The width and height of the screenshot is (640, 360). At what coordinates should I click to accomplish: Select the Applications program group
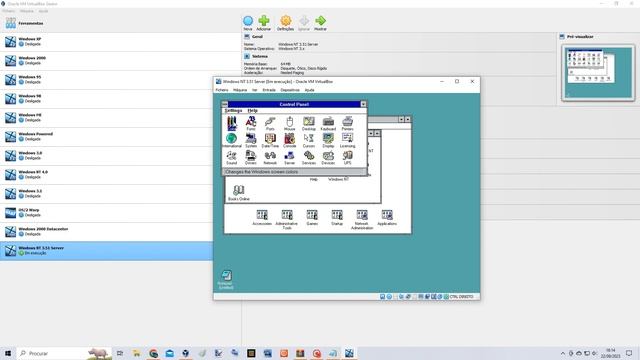coord(387,218)
